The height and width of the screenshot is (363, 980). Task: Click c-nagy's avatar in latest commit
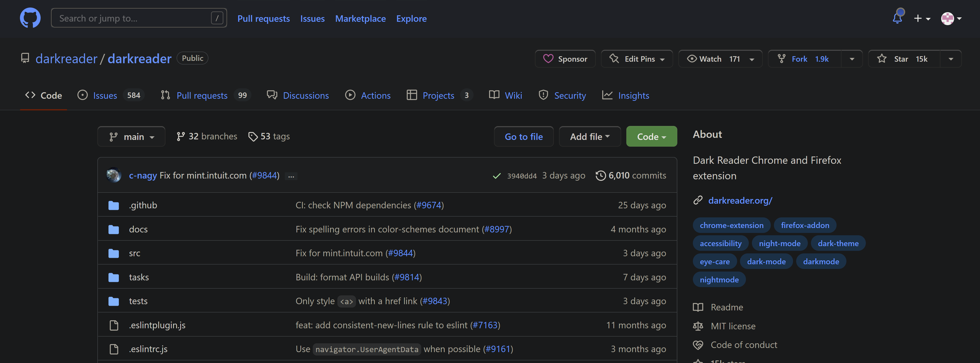point(114,175)
